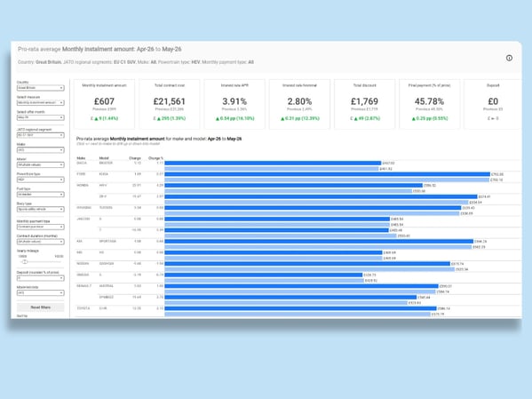This screenshot has width=532, height=399.
Task: Click the dark blue bar for NISSAN QASHQAI
Action: tap(307, 264)
